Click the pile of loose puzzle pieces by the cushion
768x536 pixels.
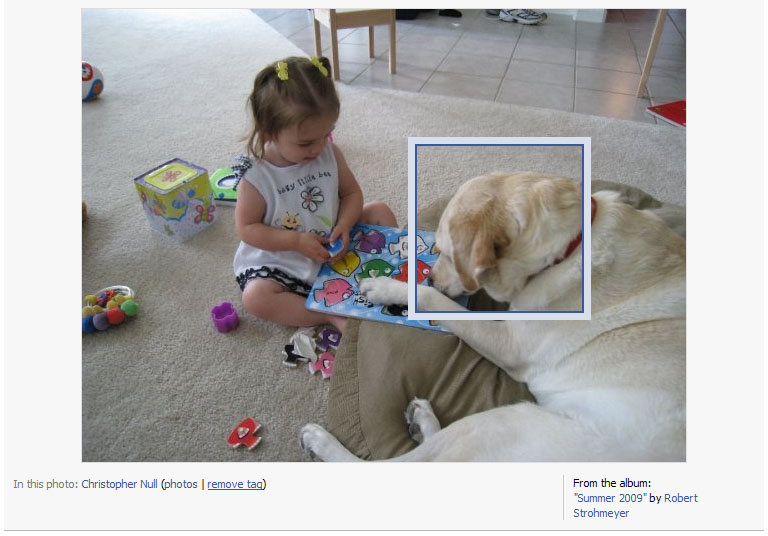click(312, 351)
